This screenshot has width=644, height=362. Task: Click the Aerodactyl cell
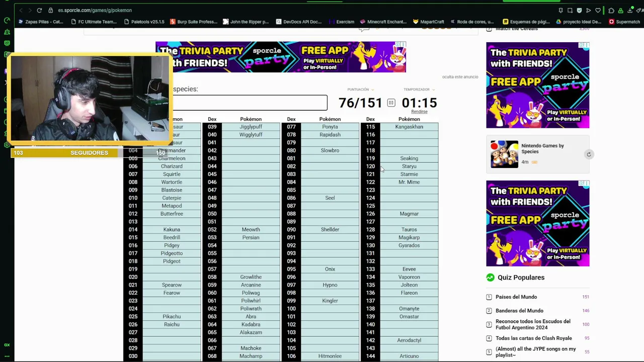(409, 340)
